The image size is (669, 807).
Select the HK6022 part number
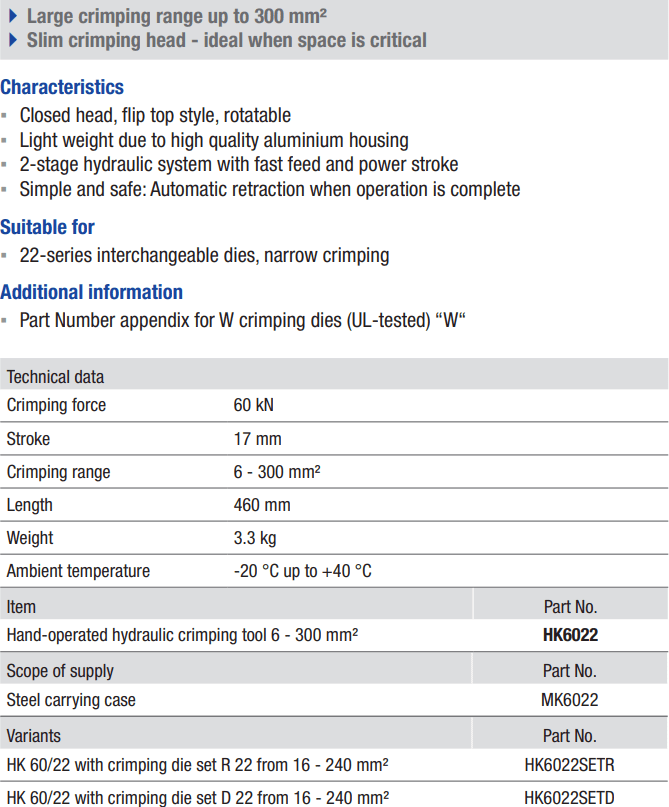570,635
